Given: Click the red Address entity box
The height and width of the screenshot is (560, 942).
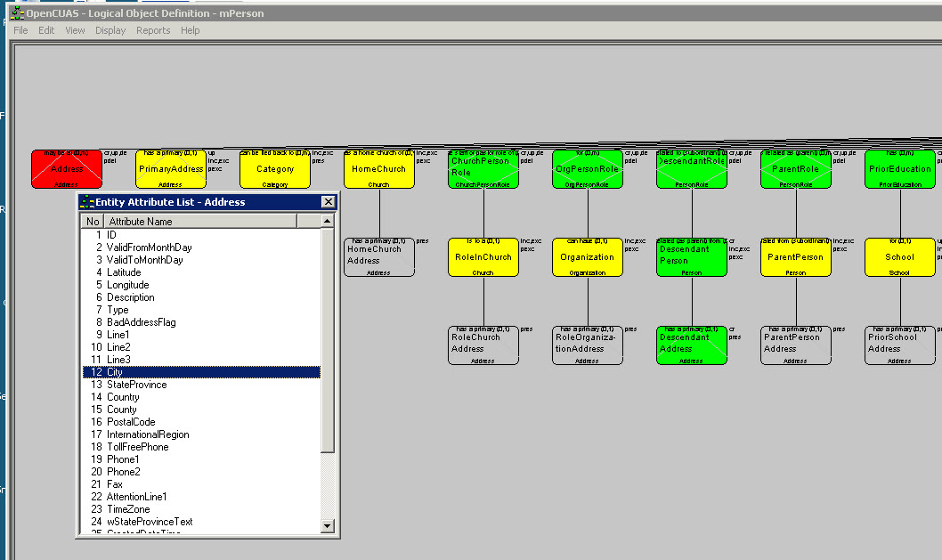Looking at the screenshot, I should (x=66, y=169).
